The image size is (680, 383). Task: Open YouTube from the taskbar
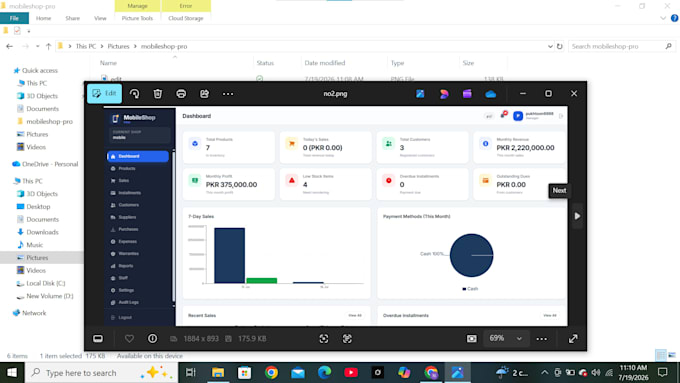[351, 373]
